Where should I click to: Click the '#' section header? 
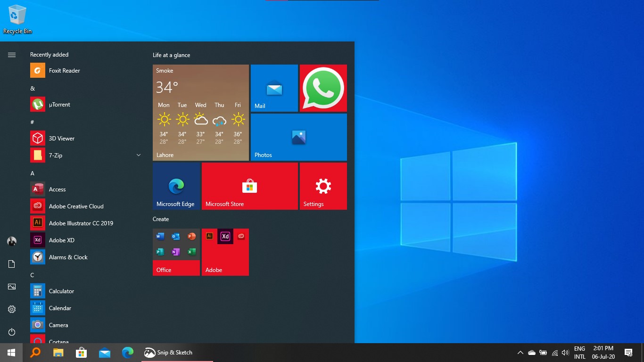pos(32,123)
